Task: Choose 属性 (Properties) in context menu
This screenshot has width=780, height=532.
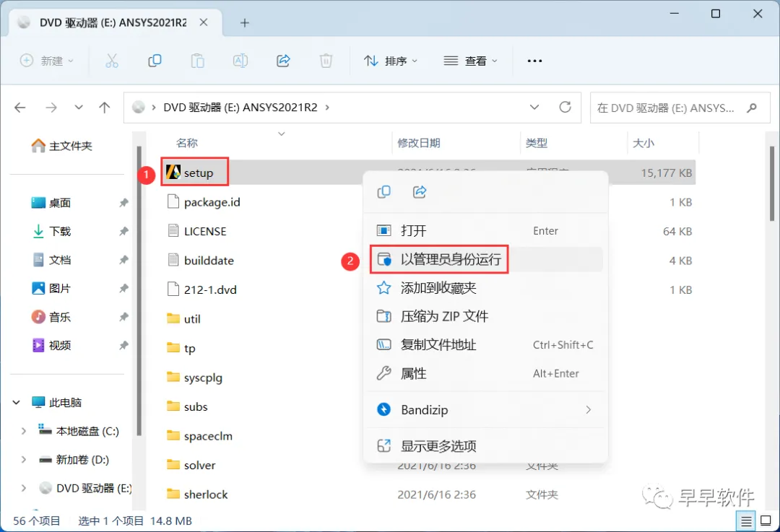Action: (x=485, y=373)
